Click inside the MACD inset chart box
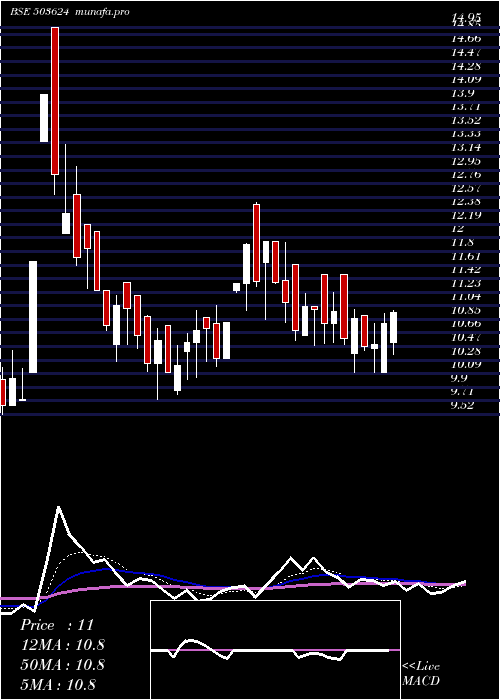The height and width of the screenshot is (700, 500). coord(275,650)
